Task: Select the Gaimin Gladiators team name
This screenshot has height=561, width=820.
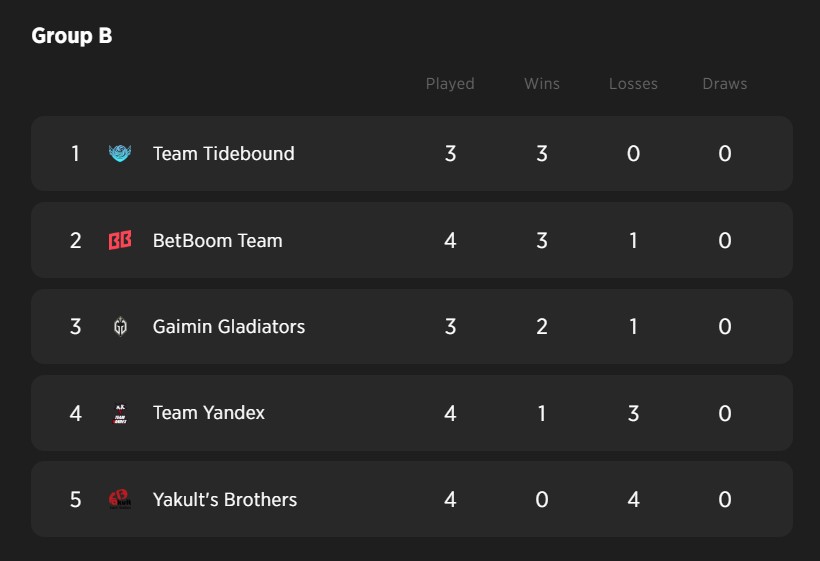Action: pyautogui.click(x=229, y=327)
